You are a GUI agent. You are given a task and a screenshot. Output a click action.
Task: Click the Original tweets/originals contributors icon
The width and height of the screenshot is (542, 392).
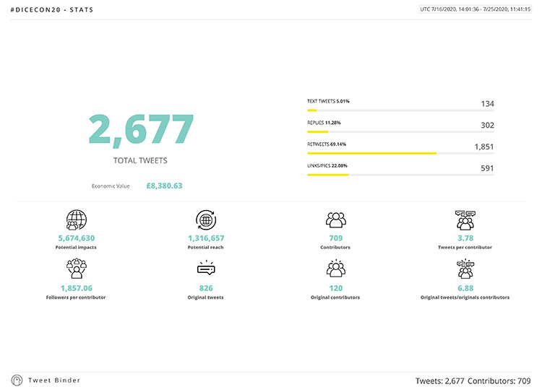click(x=465, y=269)
